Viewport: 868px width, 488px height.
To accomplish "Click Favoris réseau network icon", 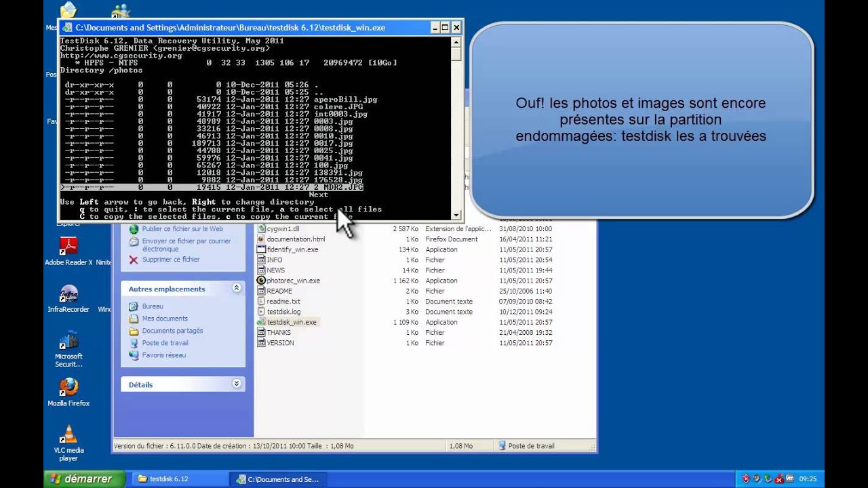I will click(134, 355).
